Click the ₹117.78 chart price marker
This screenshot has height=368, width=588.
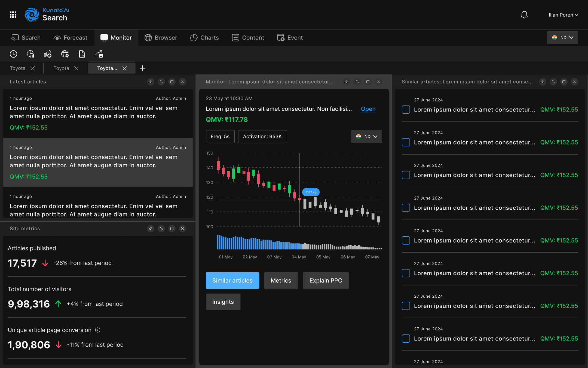click(x=311, y=192)
